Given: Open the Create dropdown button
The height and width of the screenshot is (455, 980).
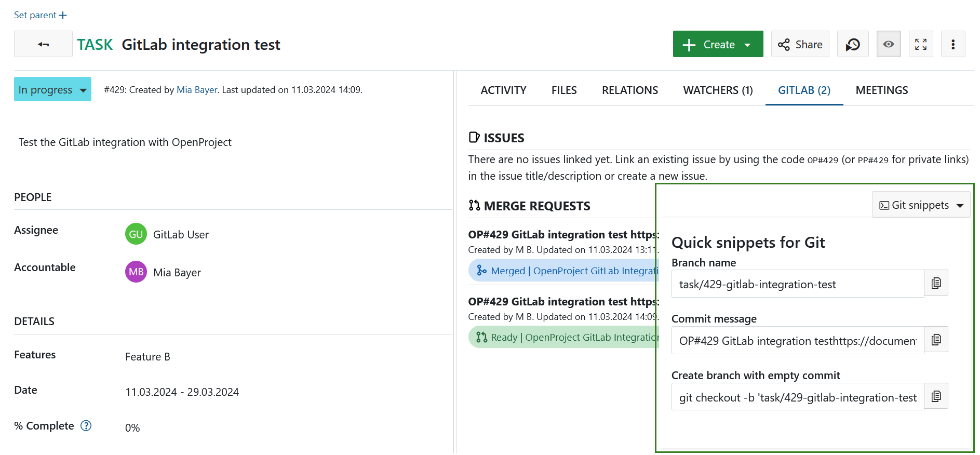Looking at the screenshot, I should (x=717, y=44).
